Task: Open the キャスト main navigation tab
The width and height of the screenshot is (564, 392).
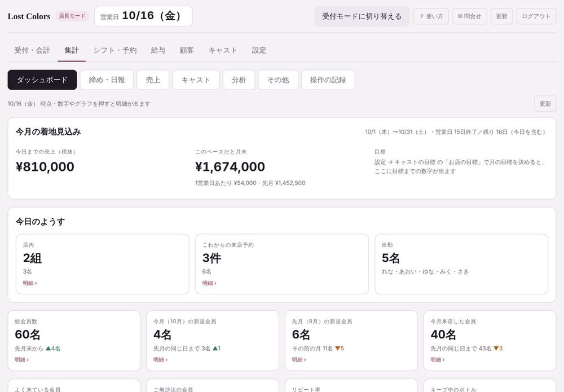Action: [x=223, y=50]
